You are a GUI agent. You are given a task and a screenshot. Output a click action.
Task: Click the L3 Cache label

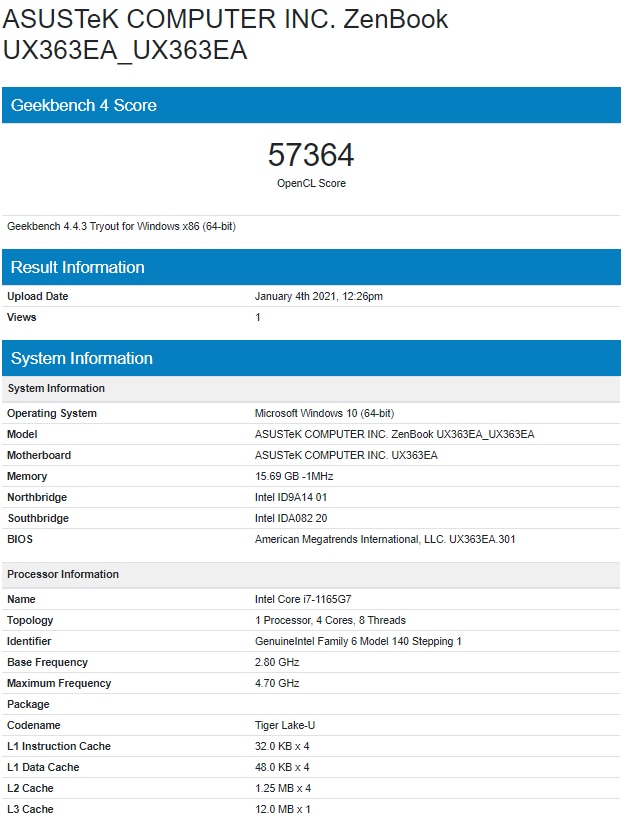[x=31, y=810]
